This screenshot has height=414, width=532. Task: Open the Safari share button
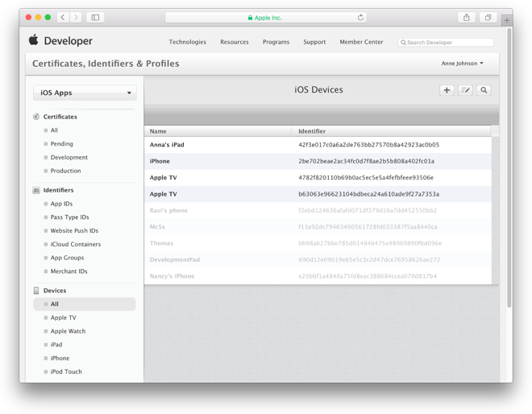(x=467, y=17)
